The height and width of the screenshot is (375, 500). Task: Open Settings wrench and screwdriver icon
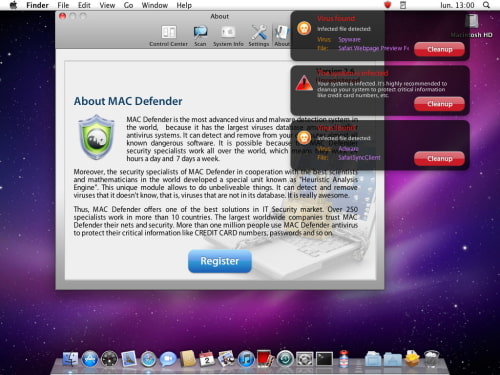click(x=259, y=36)
